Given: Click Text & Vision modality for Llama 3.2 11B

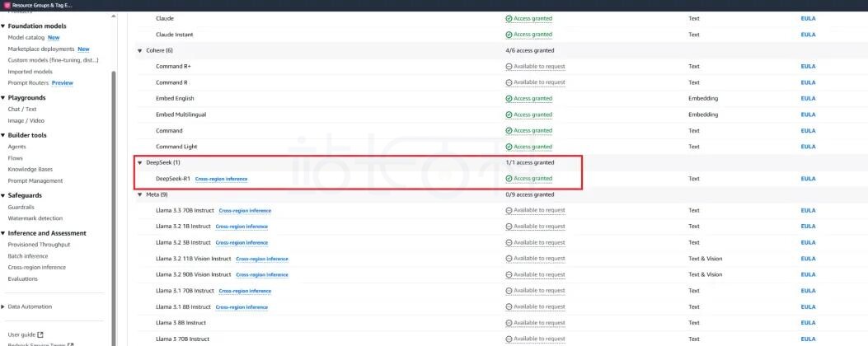Looking at the screenshot, I should point(706,259).
